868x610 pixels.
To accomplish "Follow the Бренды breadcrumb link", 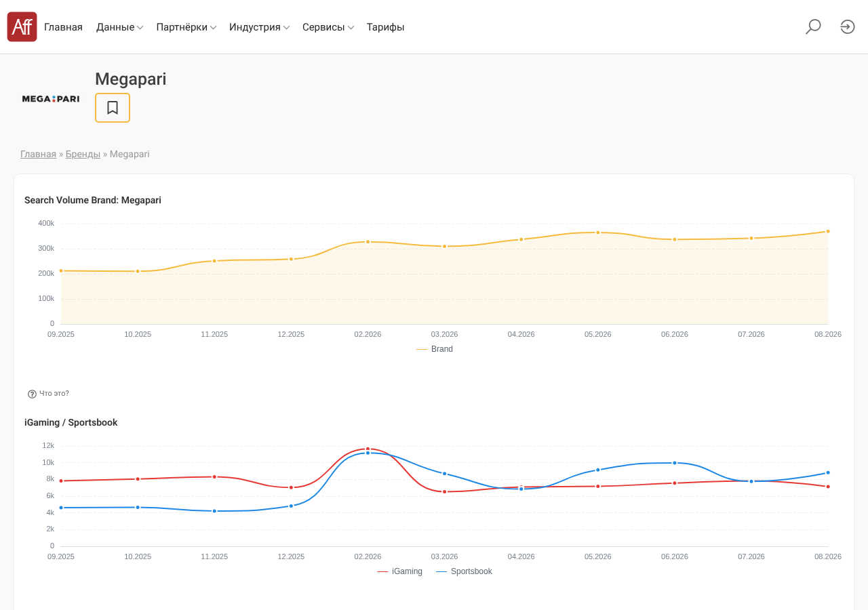I will [83, 154].
